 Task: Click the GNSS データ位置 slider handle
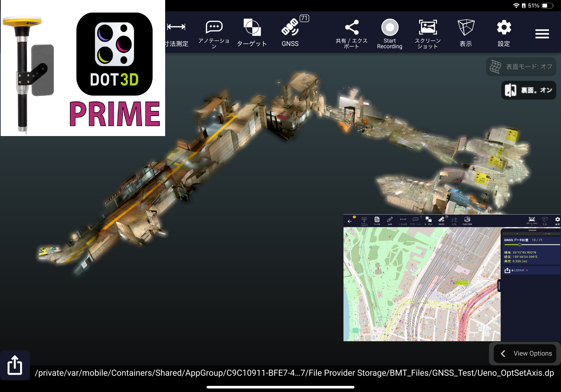coord(520,245)
